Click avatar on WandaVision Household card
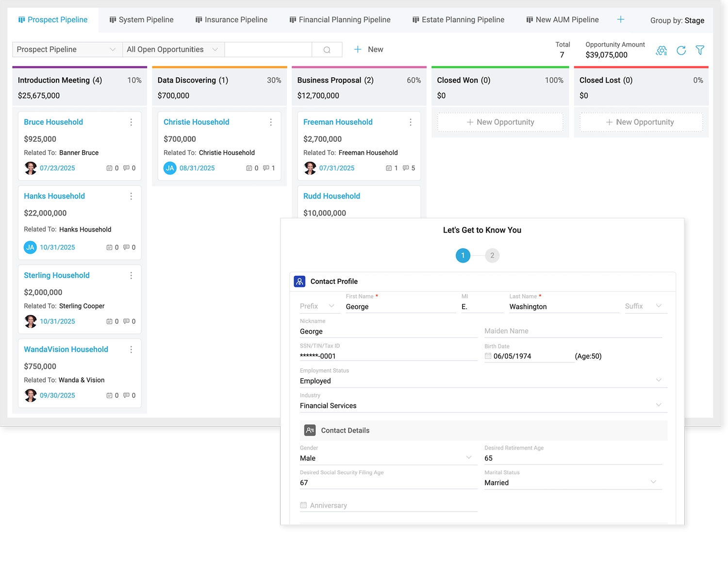This screenshot has height=569, width=728. (31, 395)
